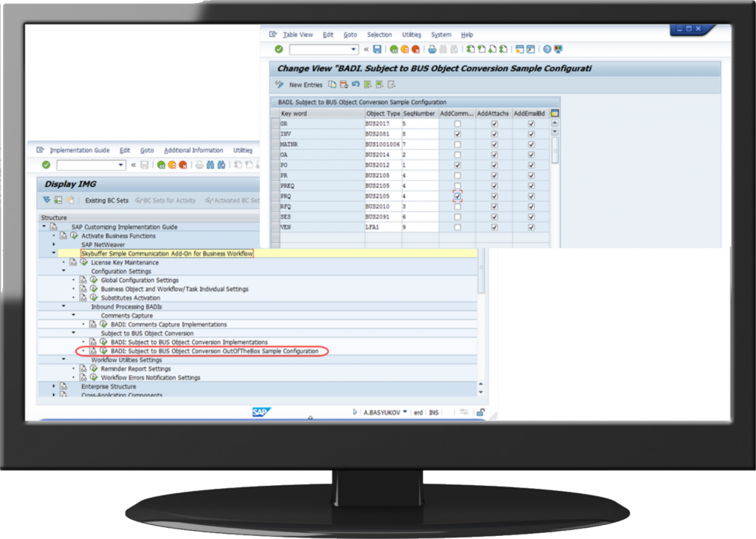Click SeqNumber cell for MATNR row
The image size is (756, 539).
point(420,145)
